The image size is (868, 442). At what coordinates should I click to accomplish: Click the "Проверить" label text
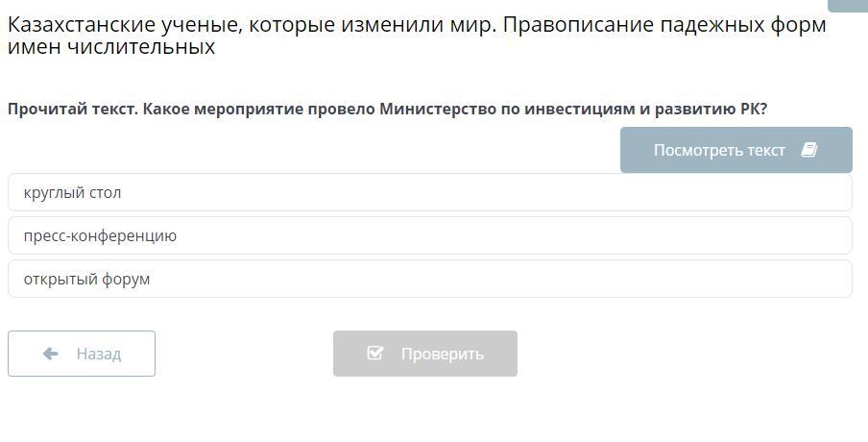click(442, 354)
